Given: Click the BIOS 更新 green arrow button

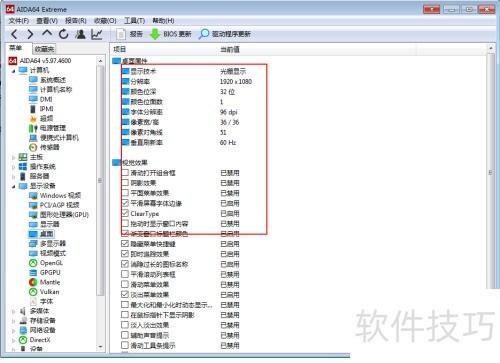Looking at the screenshot, I should tap(170, 34).
